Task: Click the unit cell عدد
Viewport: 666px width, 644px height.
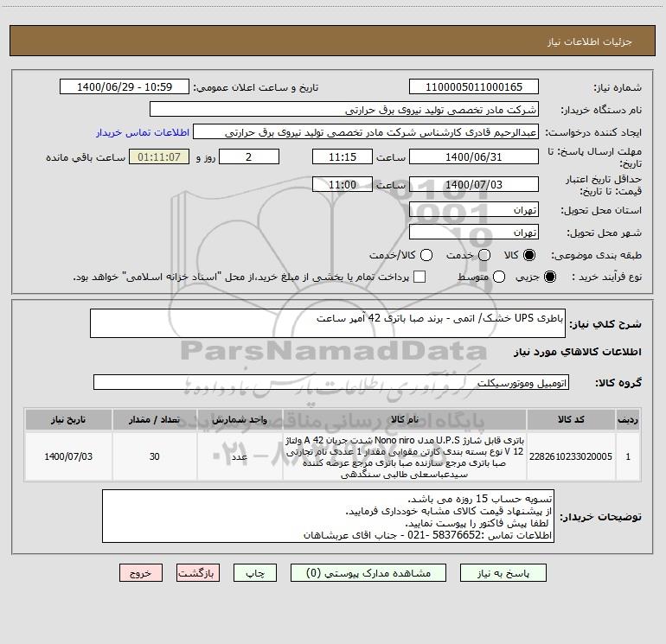Action: point(240,456)
